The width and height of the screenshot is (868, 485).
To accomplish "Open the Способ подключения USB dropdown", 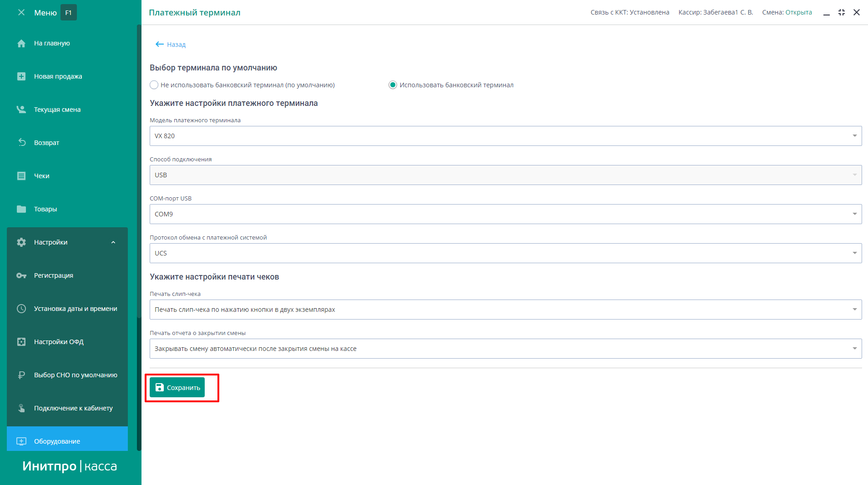I will [x=505, y=175].
